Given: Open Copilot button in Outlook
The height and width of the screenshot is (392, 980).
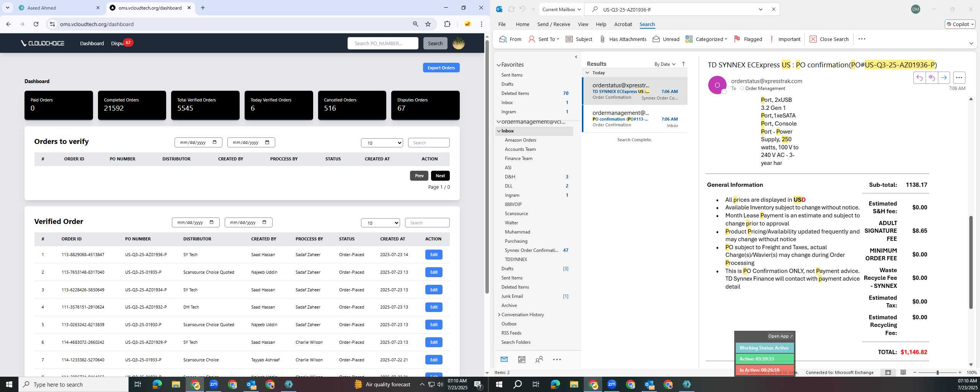Looking at the screenshot, I should [x=960, y=24].
